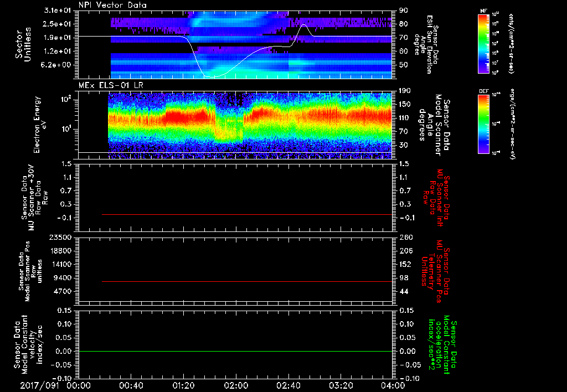Click the "NF" label above the color bar
Screen dimensions: 567x392
pos(484,11)
